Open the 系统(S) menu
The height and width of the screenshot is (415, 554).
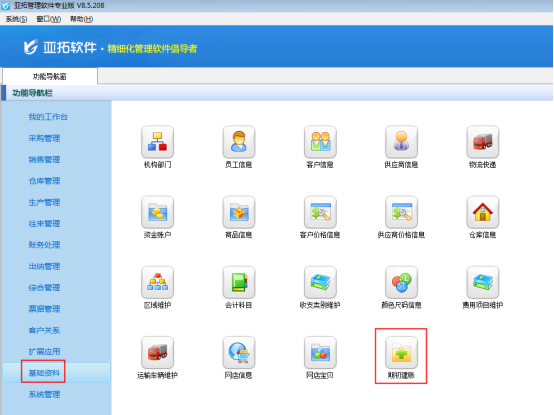pos(16,19)
